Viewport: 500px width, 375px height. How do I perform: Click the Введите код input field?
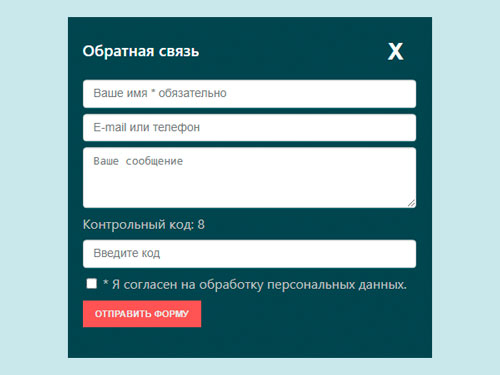pyautogui.click(x=249, y=254)
